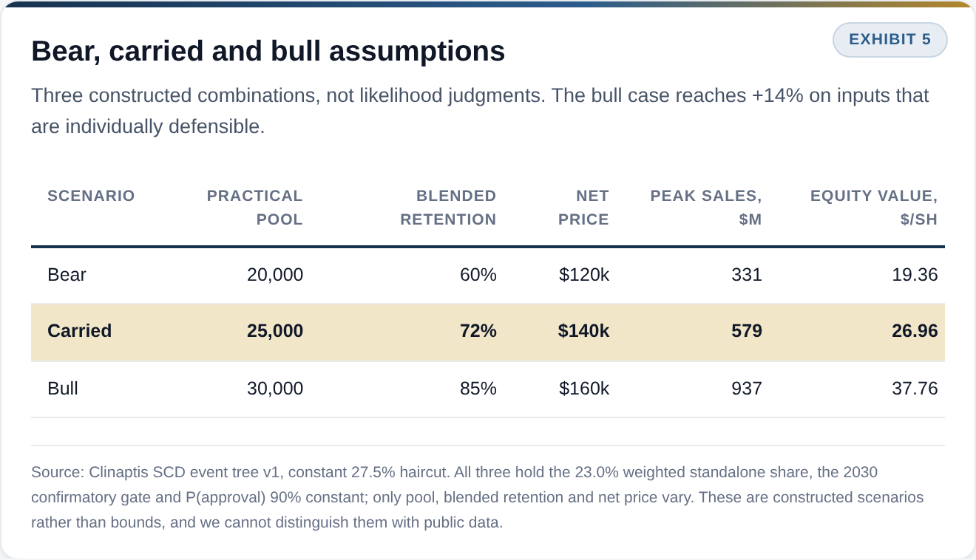Select the Net Price column header
The height and width of the screenshot is (560, 976).
(584, 208)
